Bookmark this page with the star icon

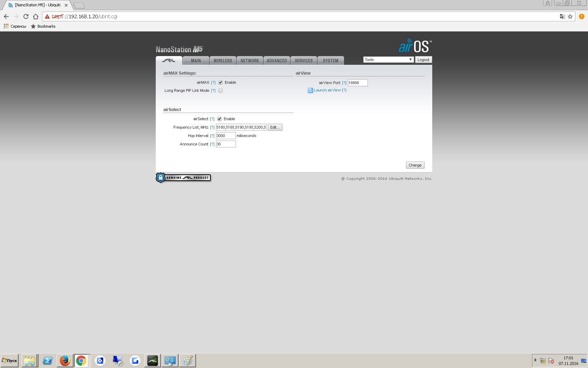click(x=570, y=16)
